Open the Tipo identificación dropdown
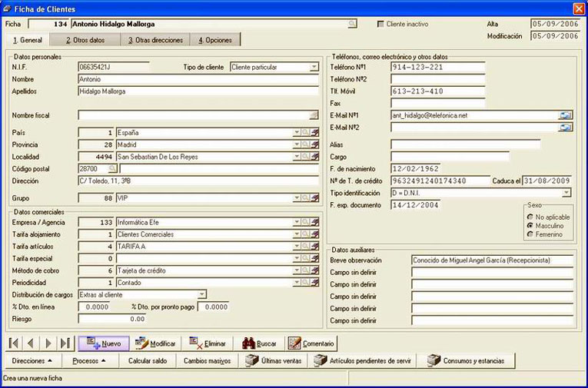 [566, 193]
